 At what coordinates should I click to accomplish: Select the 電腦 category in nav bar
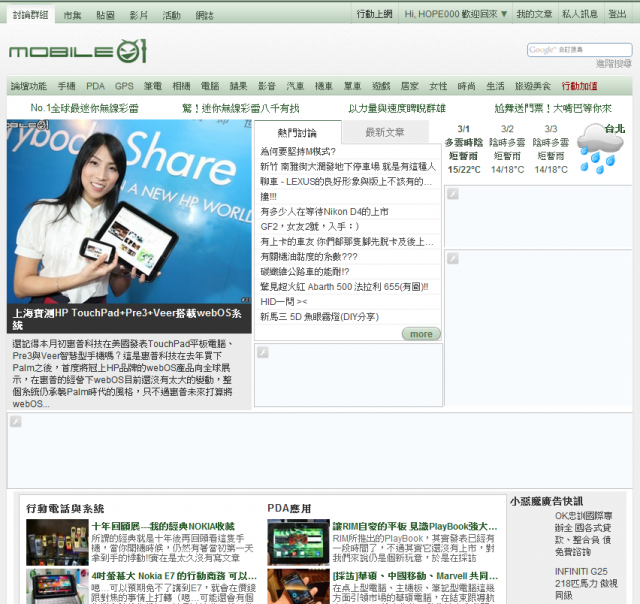(x=210, y=86)
